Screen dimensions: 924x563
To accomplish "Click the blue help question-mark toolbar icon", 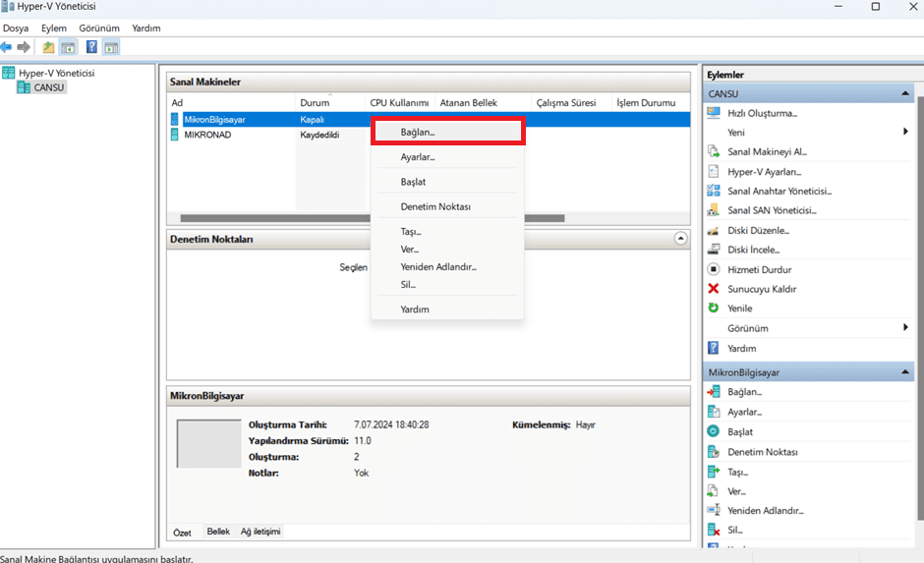I will (91, 47).
